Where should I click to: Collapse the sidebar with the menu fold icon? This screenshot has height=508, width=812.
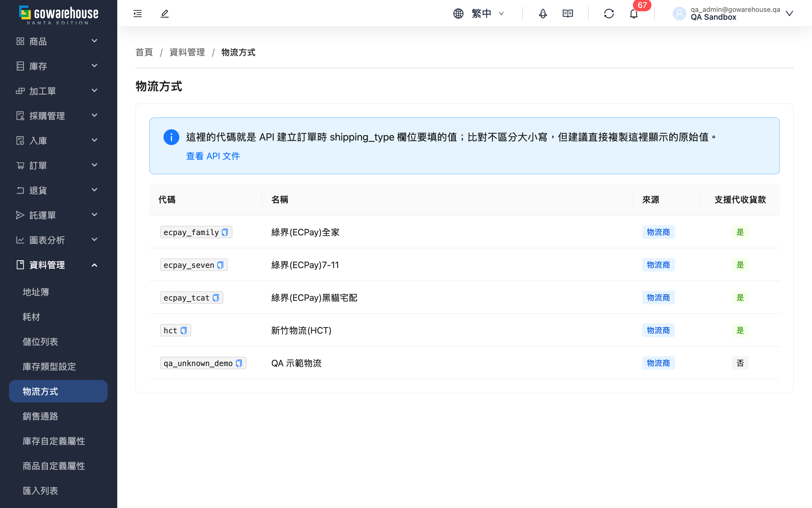pyautogui.click(x=138, y=14)
